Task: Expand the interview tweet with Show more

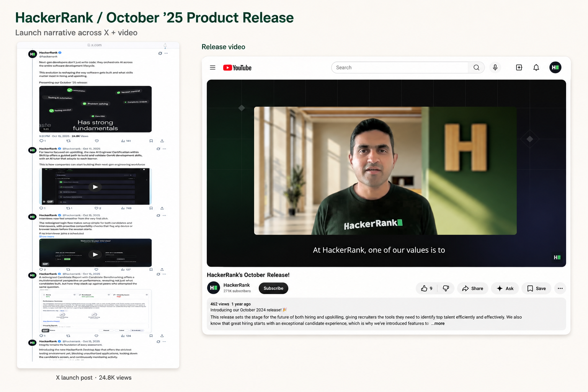Action: 47,237
